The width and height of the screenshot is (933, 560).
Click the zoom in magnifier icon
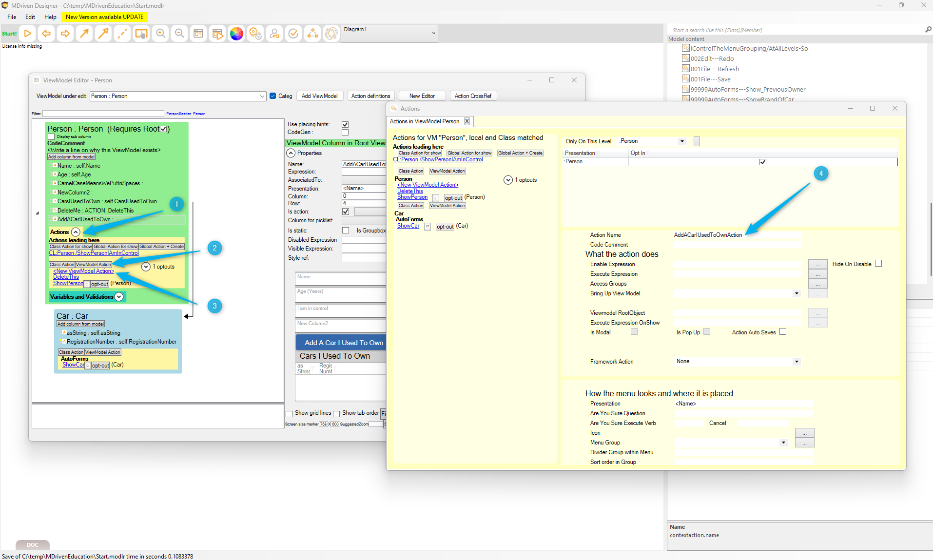(x=160, y=34)
